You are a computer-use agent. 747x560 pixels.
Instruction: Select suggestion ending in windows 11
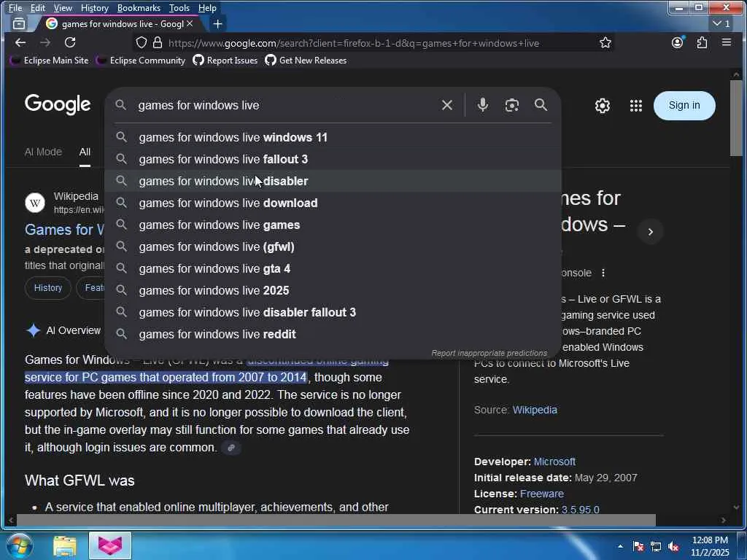coord(333,138)
